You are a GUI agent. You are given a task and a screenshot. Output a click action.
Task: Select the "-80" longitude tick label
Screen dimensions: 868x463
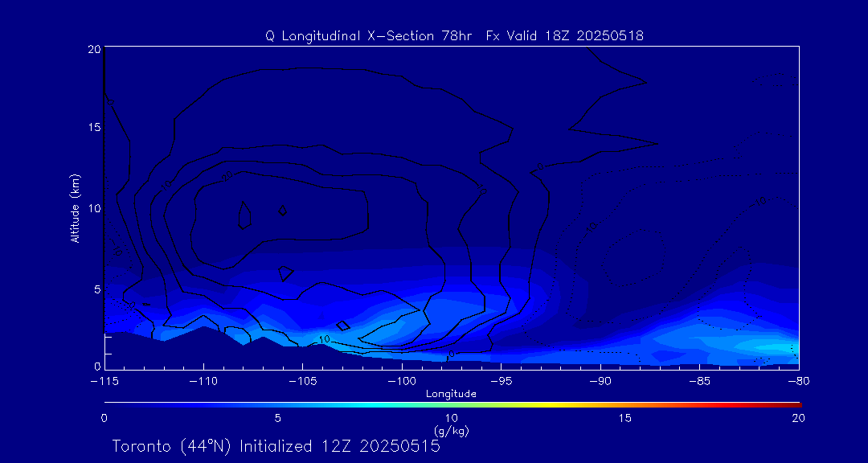pyautogui.click(x=799, y=382)
